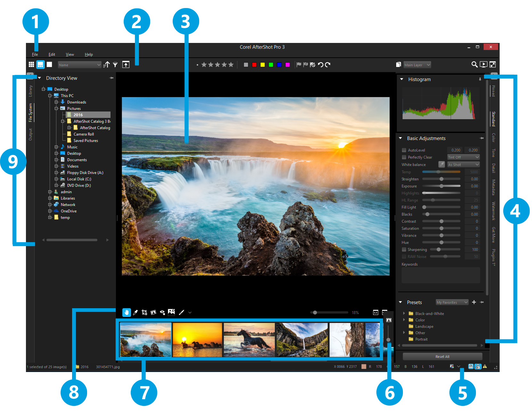Enable the AutoLevel checkbox

point(404,150)
